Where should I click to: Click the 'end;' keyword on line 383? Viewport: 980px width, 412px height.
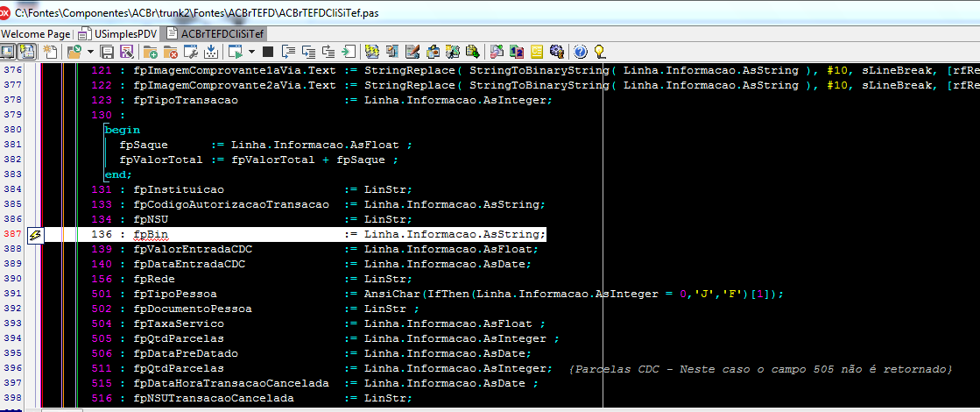(x=119, y=174)
